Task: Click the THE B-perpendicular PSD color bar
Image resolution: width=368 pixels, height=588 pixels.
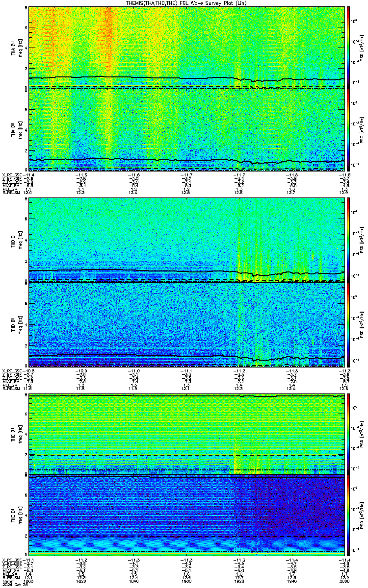Action: pos(349,434)
